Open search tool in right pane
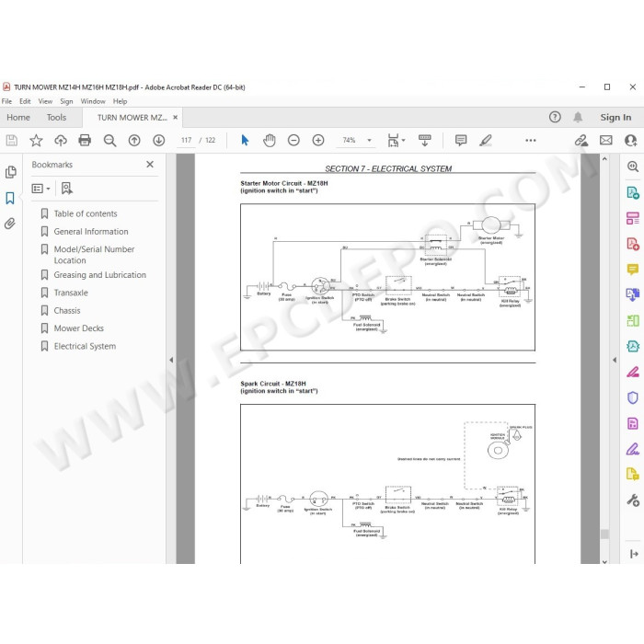The width and height of the screenshot is (644, 644). pos(633,167)
